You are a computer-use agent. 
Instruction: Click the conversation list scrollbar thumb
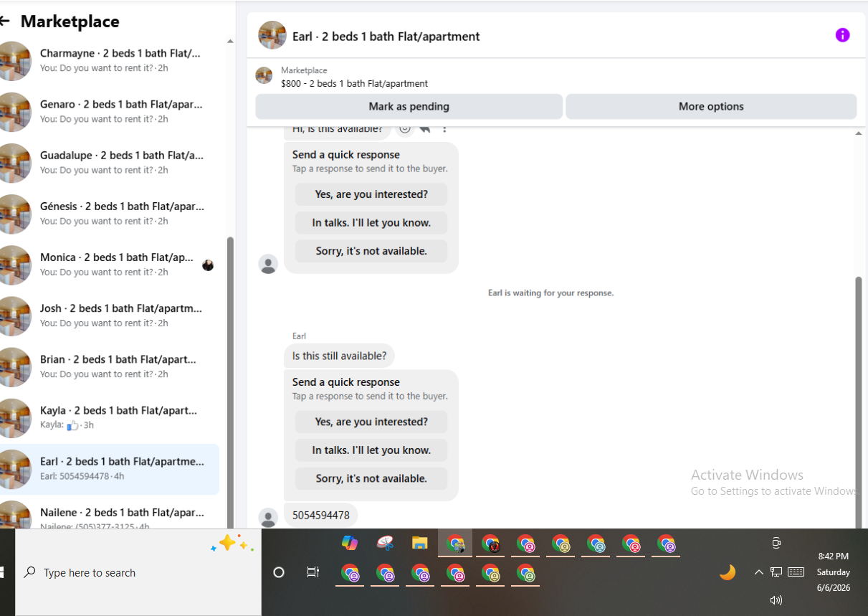point(230,383)
